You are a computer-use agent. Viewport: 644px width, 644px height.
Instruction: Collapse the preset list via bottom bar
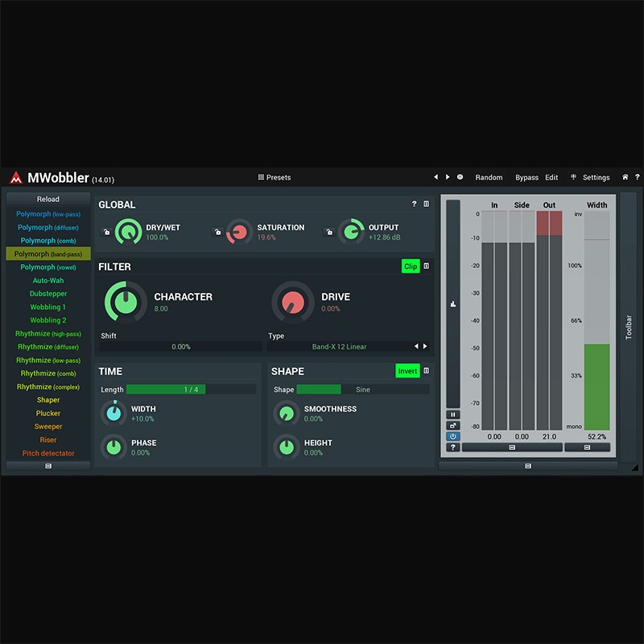[x=48, y=466]
